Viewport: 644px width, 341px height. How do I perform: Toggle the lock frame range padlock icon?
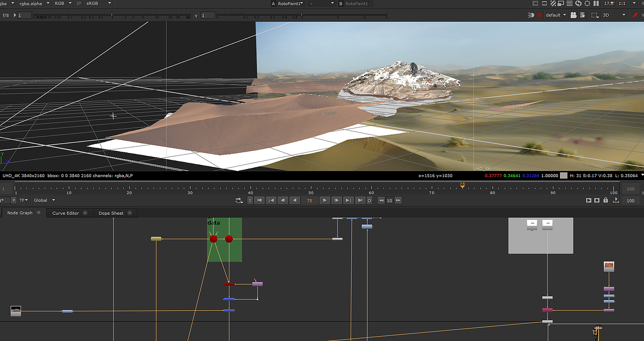coord(606,200)
